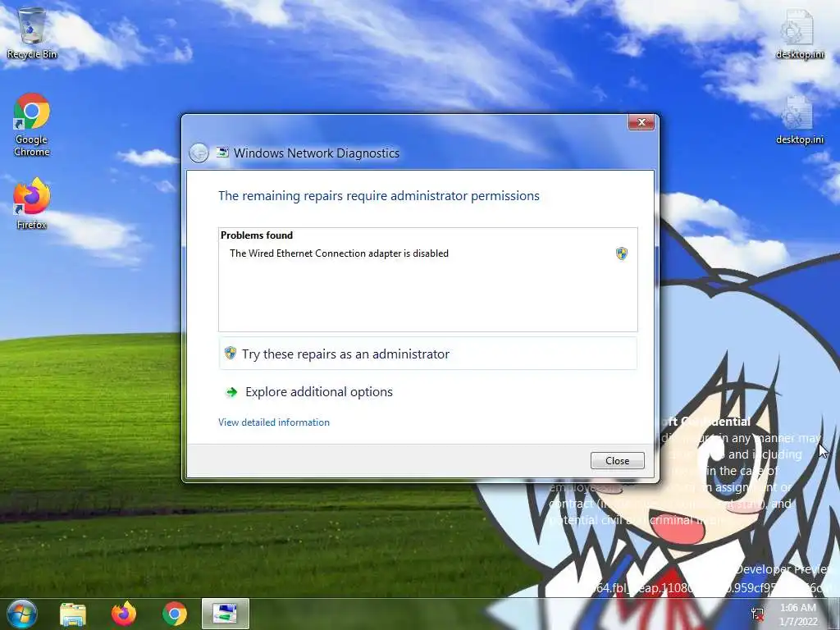The height and width of the screenshot is (630, 840).
Task: Click the shield icon beside the adapter problem
Action: [x=622, y=253]
